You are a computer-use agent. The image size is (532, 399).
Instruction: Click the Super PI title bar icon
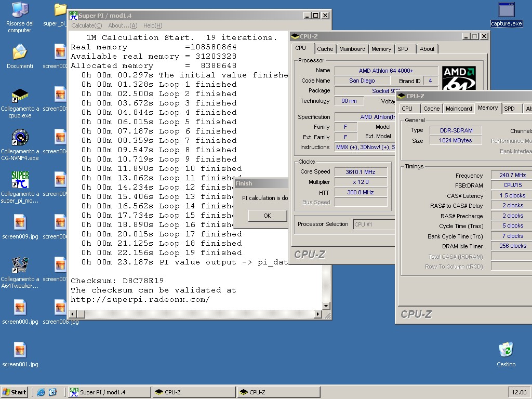pos(73,15)
